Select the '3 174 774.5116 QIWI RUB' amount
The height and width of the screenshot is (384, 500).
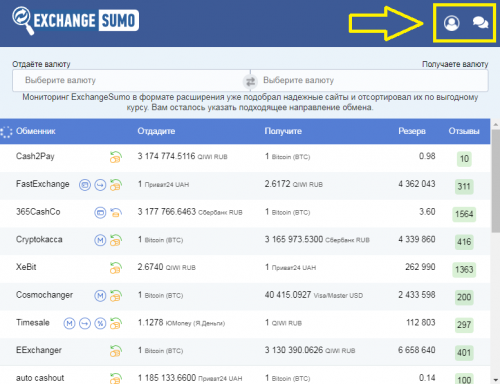182,156
